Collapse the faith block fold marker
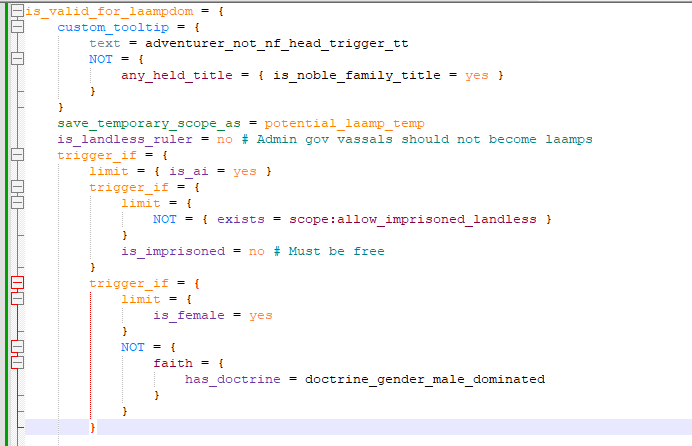This screenshot has height=446, width=692. [x=17, y=363]
